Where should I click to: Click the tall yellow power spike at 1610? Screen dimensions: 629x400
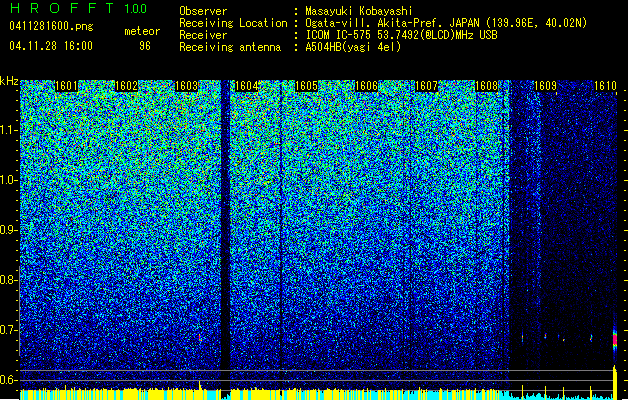615,382
